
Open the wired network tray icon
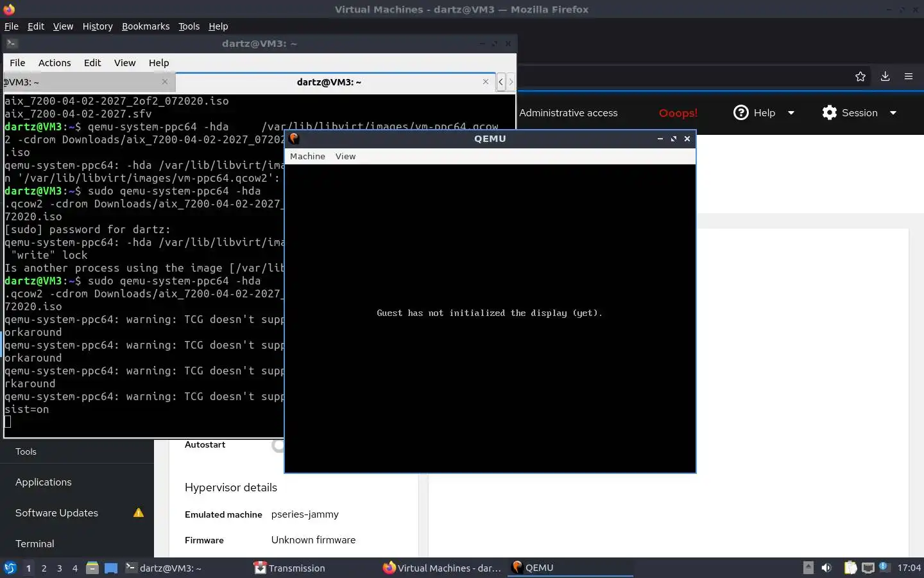(868, 568)
